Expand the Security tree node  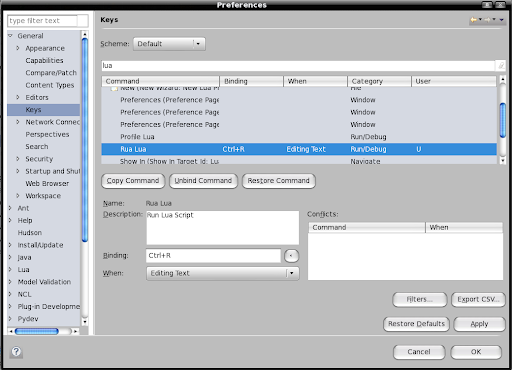[x=18, y=159]
